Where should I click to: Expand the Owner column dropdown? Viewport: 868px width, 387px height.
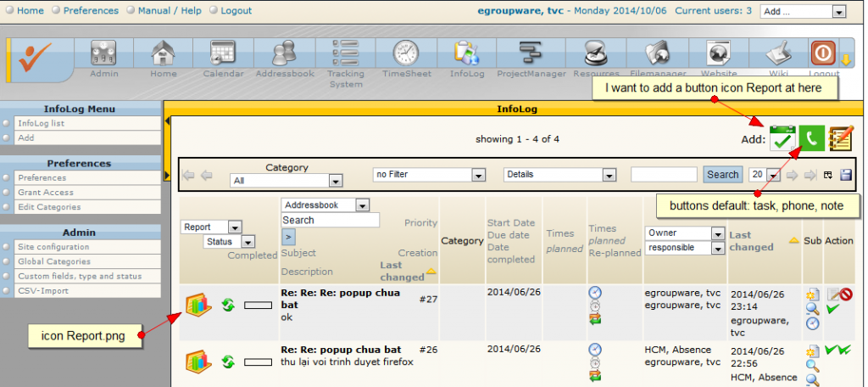[x=685, y=233]
